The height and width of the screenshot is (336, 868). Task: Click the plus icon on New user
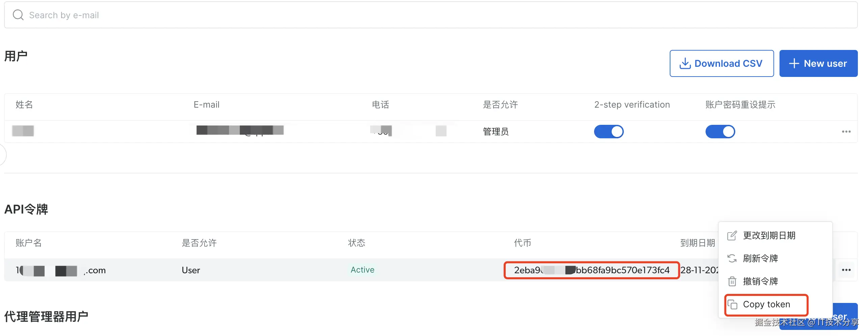point(794,63)
